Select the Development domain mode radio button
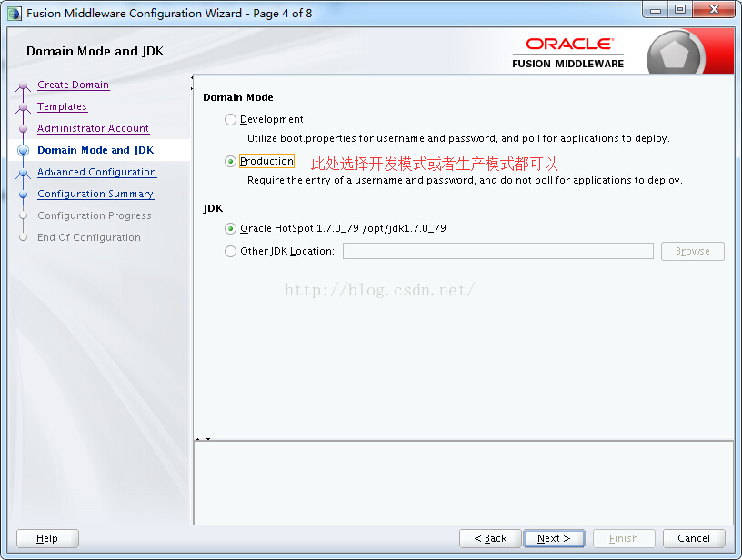742x560 pixels. coord(230,120)
